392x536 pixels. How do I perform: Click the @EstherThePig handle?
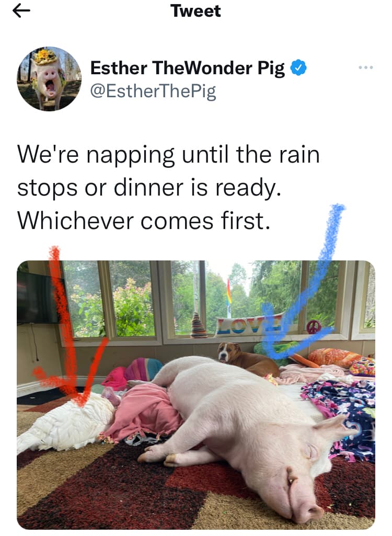(153, 92)
